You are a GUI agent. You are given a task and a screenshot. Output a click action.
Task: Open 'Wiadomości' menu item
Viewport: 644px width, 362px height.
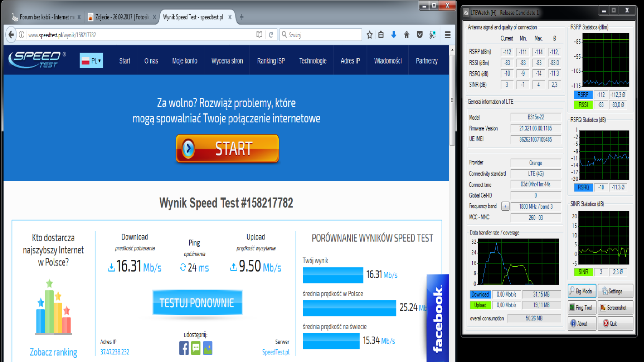[x=388, y=61]
